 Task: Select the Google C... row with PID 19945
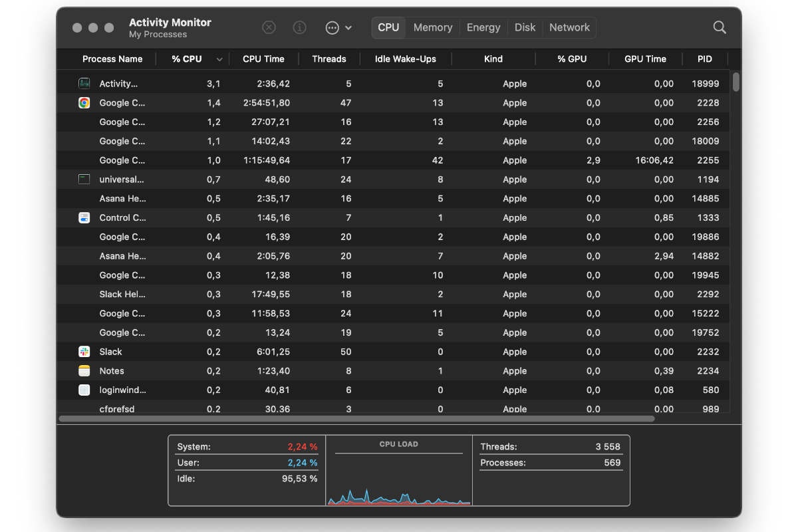[x=393, y=275]
